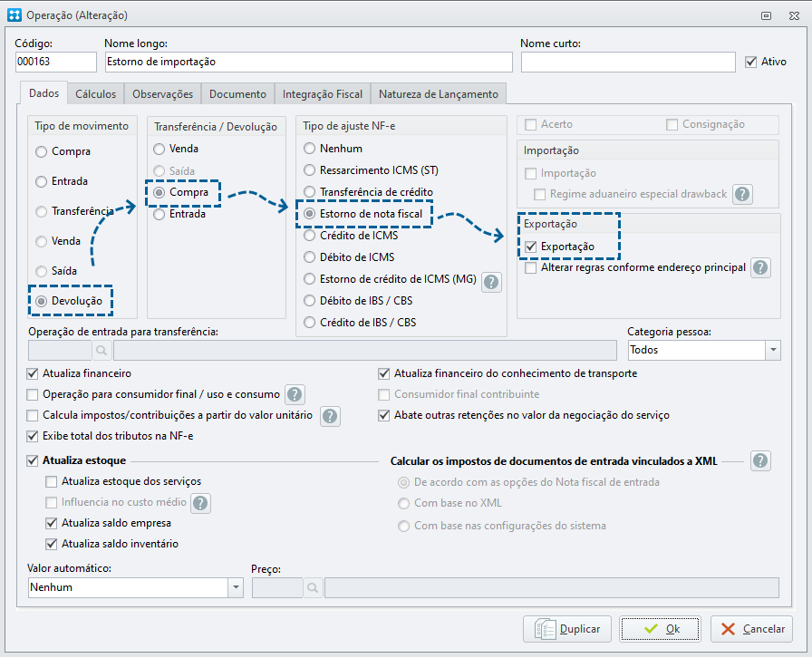The width and height of the screenshot is (812, 658).
Task: Open help for Regime aduaneiro especial drawback
Action: [x=742, y=194]
